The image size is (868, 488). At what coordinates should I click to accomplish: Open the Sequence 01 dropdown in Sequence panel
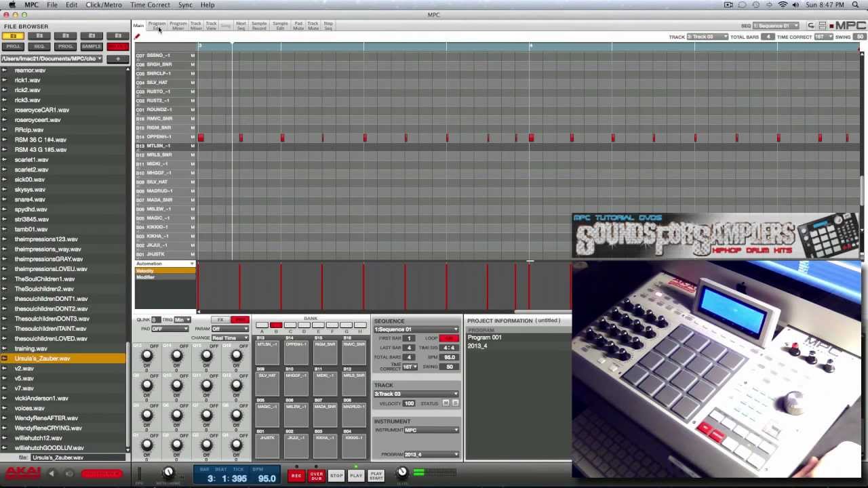pyautogui.click(x=416, y=329)
